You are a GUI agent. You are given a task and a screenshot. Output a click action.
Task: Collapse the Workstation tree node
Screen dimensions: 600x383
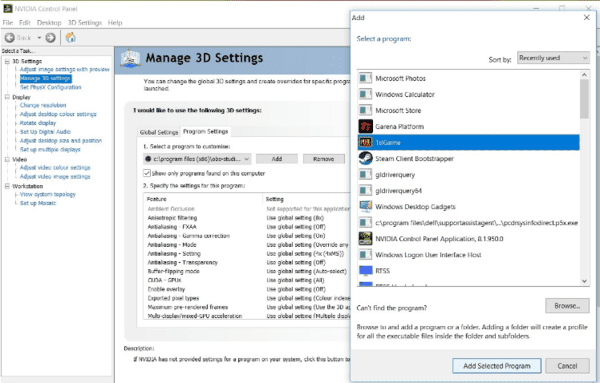pos(7,186)
